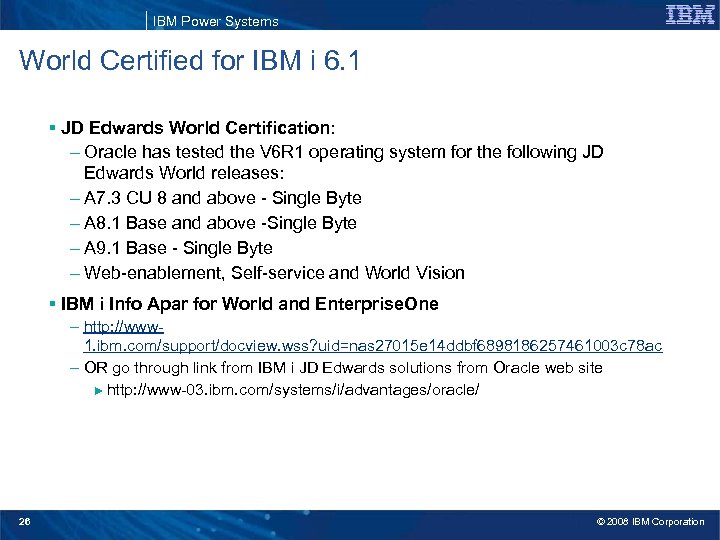Click 'IBM i Info Apar for World and EnterpriseOne'
This screenshot has height=540, width=720.
click(x=249, y=304)
